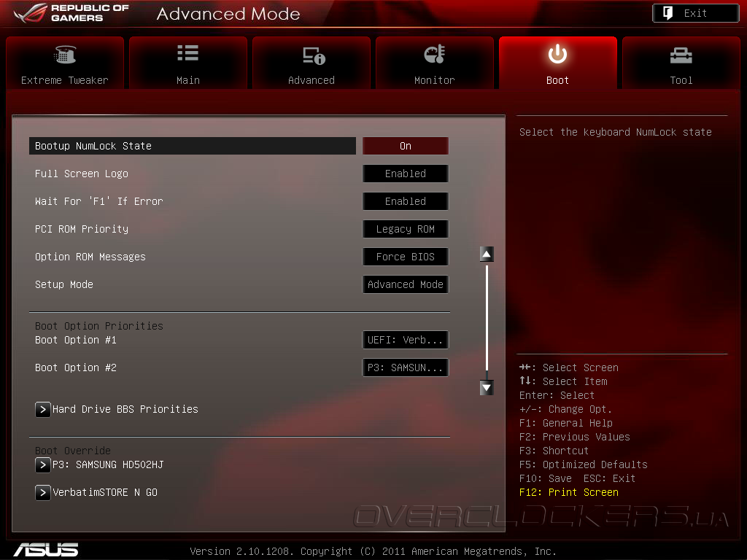Image resolution: width=747 pixels, height=560 pixels.
Task: Click the Exit button
Action: [695, 13]
